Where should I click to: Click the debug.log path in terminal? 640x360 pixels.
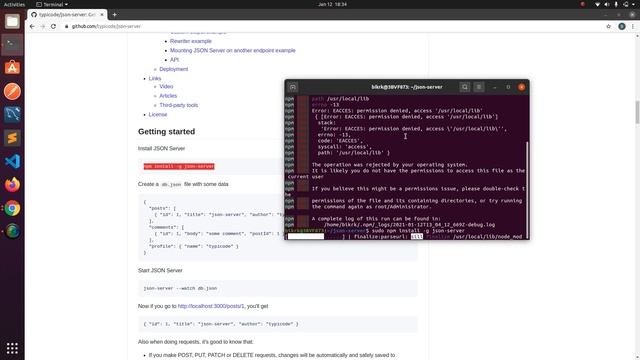click(409, 224)
